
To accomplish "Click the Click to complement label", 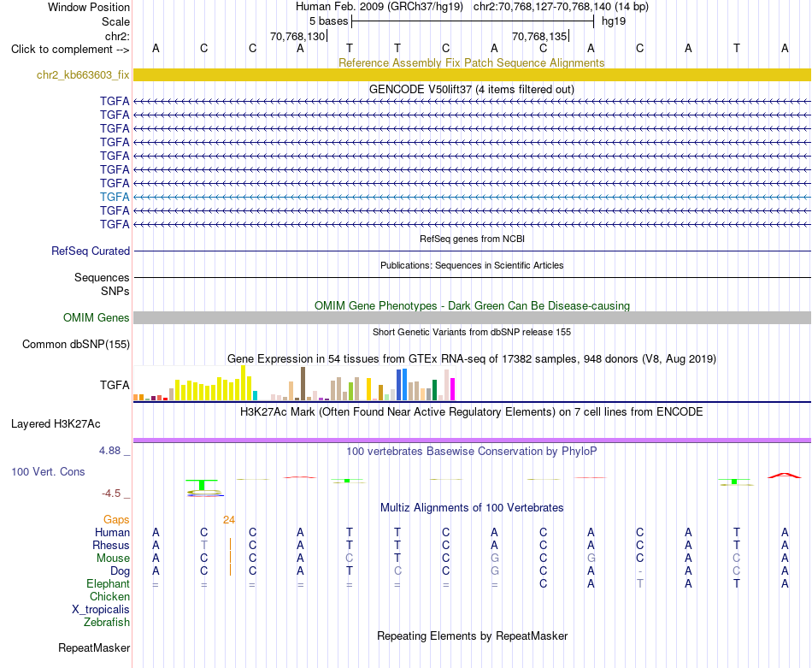I will coord(70,50).
